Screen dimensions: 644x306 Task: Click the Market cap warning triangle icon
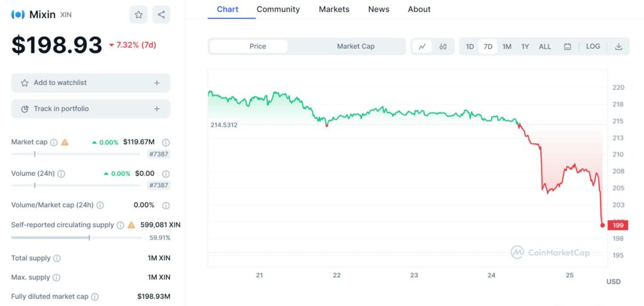65,143
